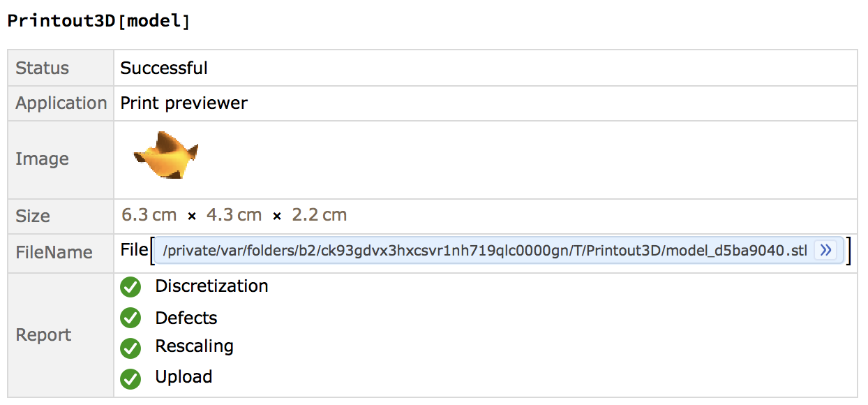This screenshot has width=868, height=405.
Task: Select the Report row label
Action: (43, 335)
